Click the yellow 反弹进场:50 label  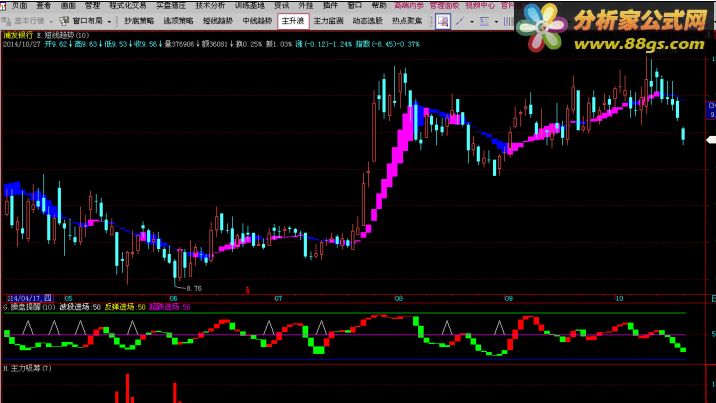pyautogui.click(x=125, y=307)
